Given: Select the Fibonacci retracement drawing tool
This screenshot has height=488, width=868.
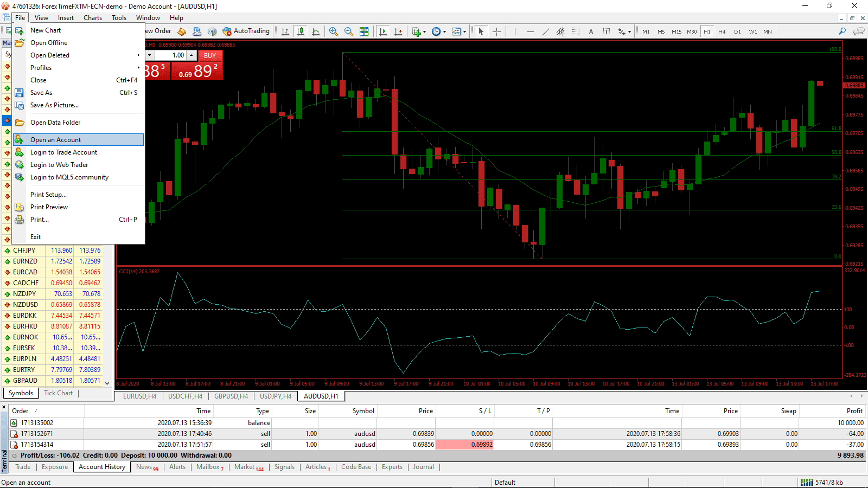Looking at the screenshot, I should pos(576,31).
